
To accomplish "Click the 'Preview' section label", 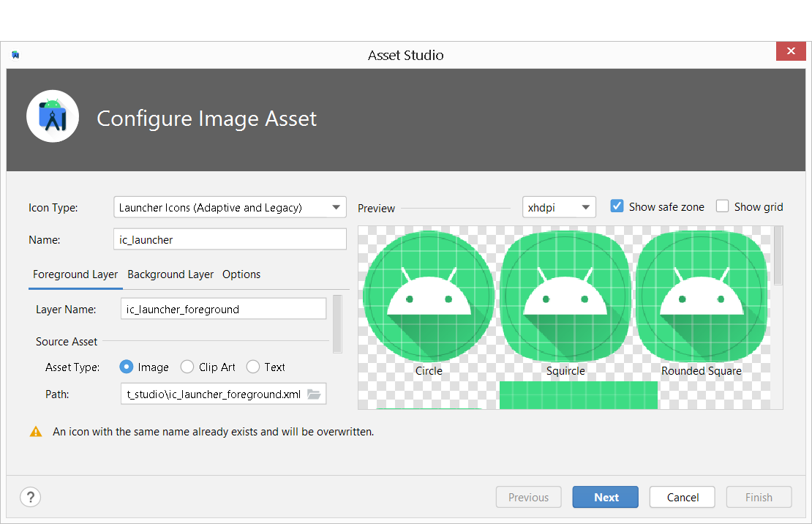I will click(376, 209).
